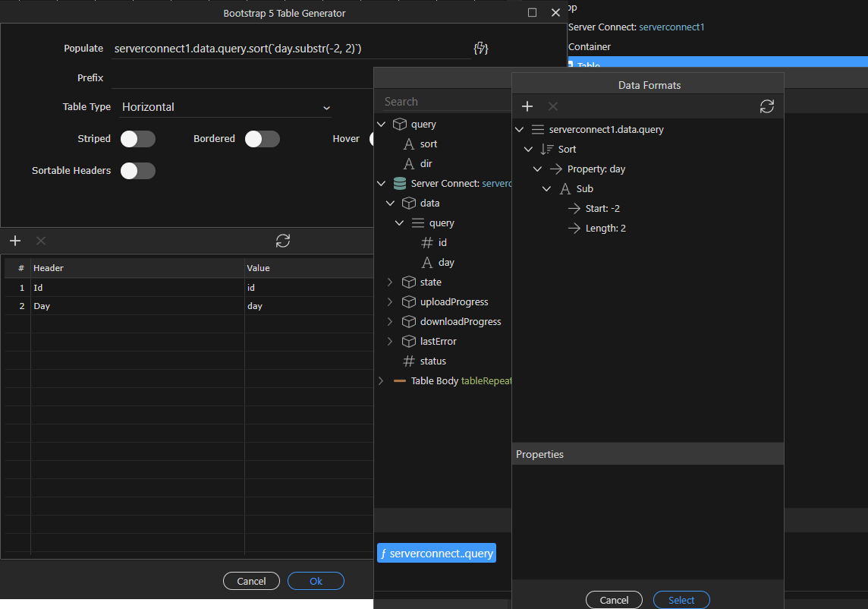Select the day field under query

pos(446,263)
